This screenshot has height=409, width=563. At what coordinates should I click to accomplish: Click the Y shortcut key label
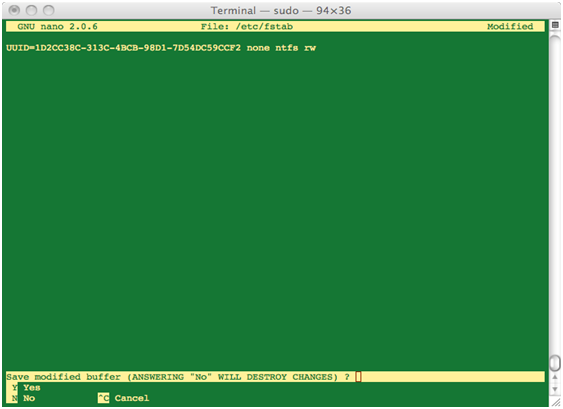pos(14,387)
